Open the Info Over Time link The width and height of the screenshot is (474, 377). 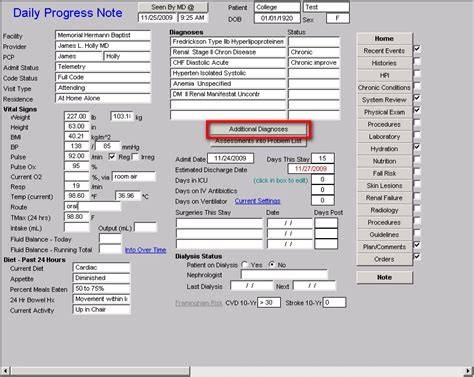146,250
